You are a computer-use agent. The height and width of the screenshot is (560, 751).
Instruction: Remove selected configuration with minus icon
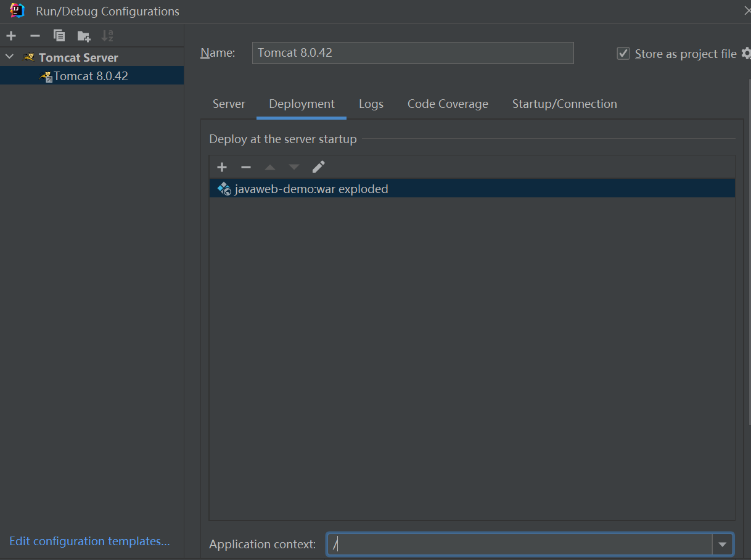(35, 36)
